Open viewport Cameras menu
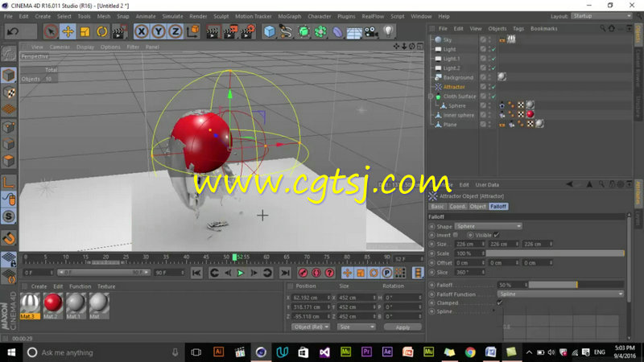This screenshot has width=644, height=362. click(x=60, y=47)
